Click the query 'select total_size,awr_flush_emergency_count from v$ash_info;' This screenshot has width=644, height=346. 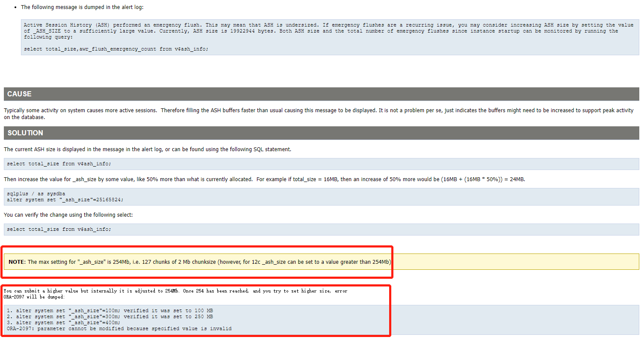pyautogui.click(x=116, y=49)
